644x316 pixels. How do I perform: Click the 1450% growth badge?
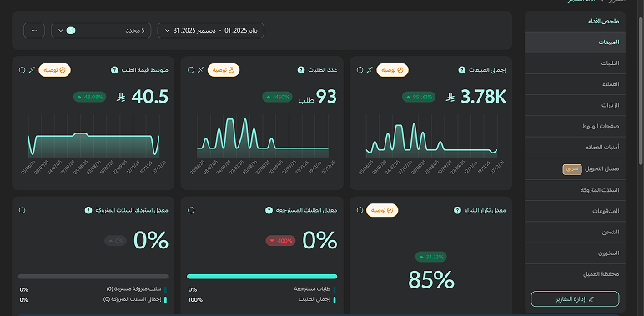277,98
